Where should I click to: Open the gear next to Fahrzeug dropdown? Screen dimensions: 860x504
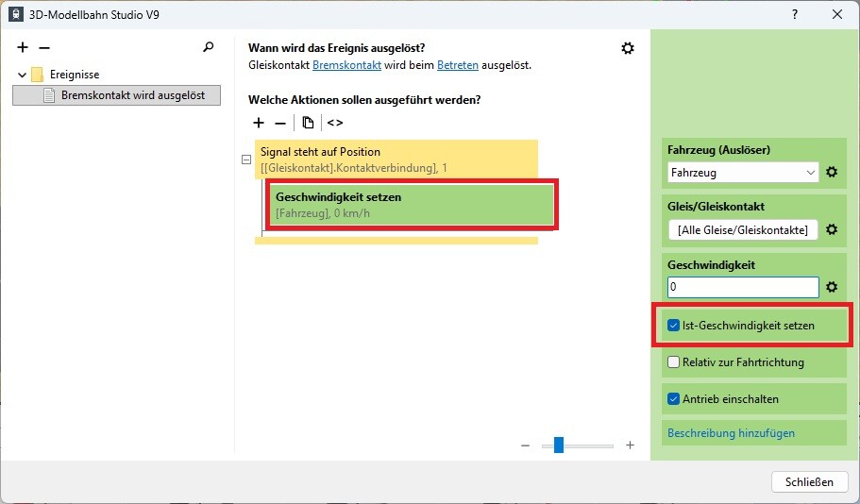(x=832, y=173)
